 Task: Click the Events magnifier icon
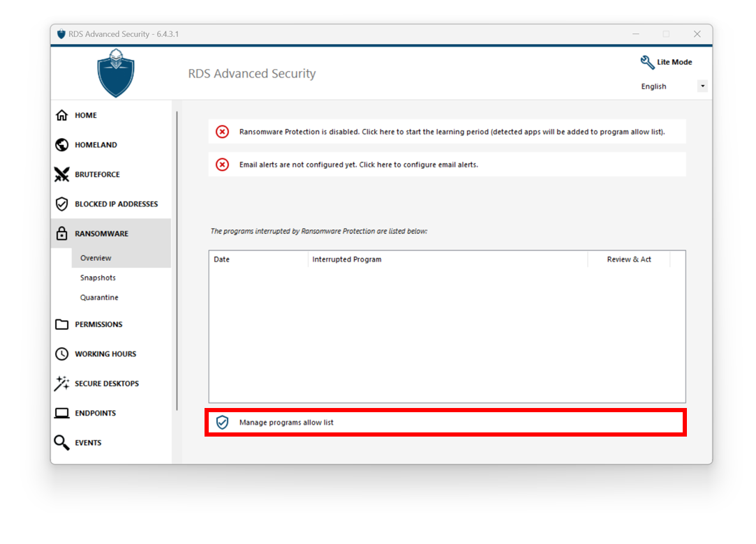tap(61, 442)
